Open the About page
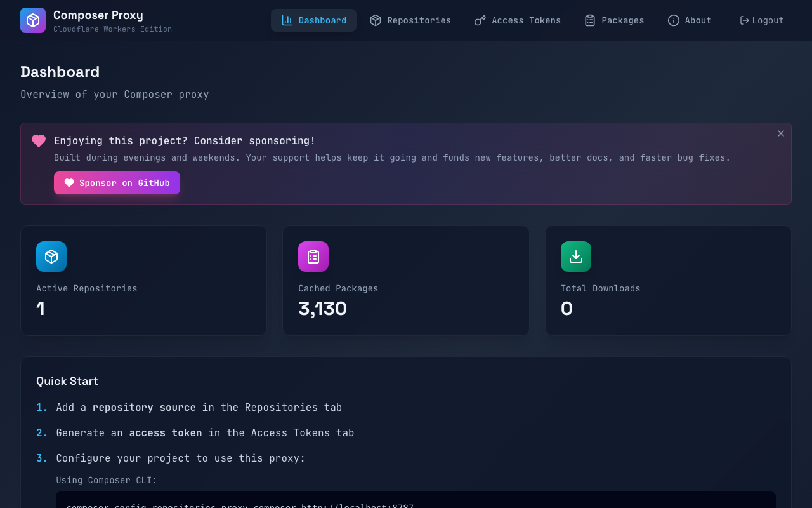Image resolution: width=812 pixels, height=508 pixels. tap(690, 20)
